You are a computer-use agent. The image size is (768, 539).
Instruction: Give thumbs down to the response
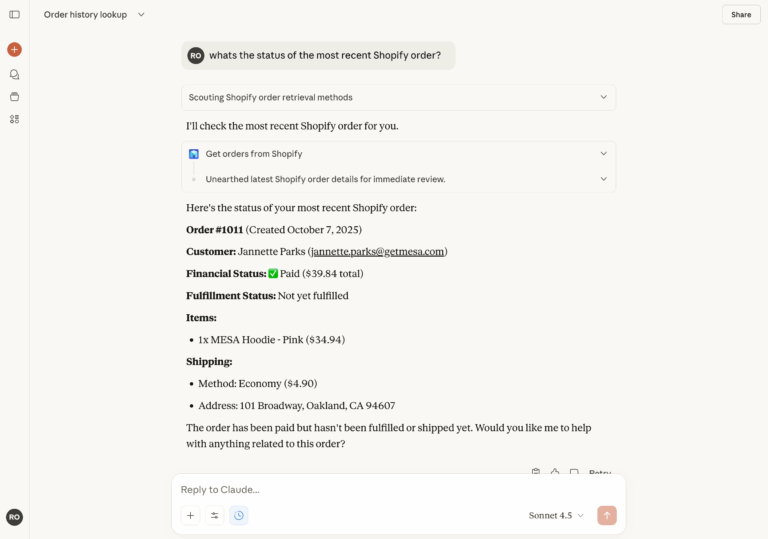click(574, 472)
